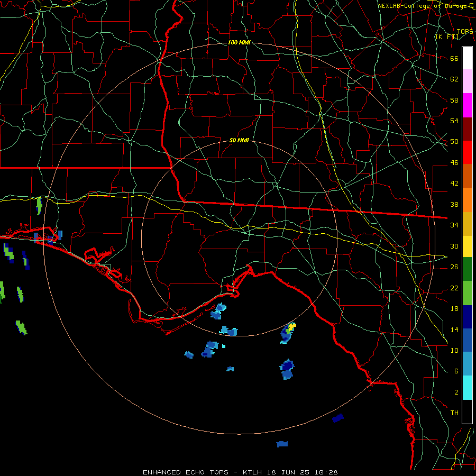The image size is (476, 476).
Task: Click the 50 NMI range ring label
Action: pyautogui.click(x=239, y=140)
